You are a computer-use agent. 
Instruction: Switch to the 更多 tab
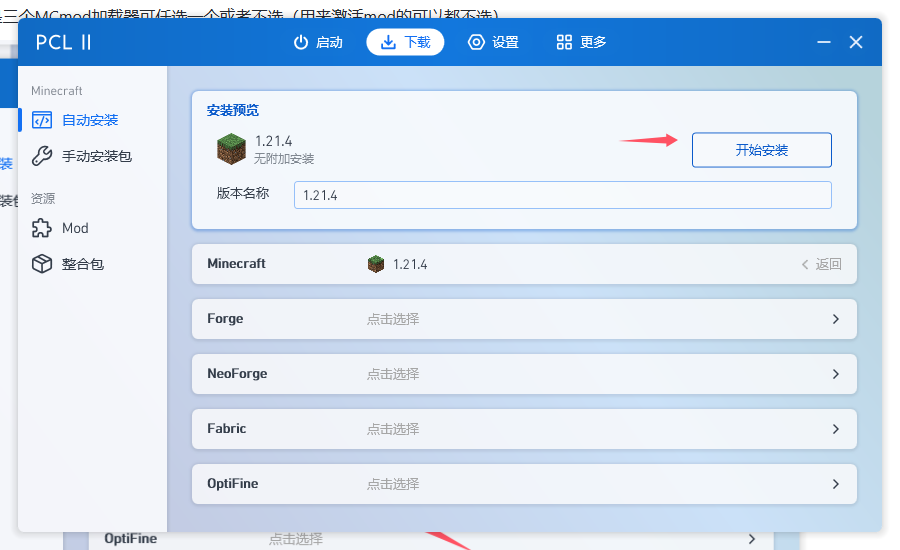point(581,42)
